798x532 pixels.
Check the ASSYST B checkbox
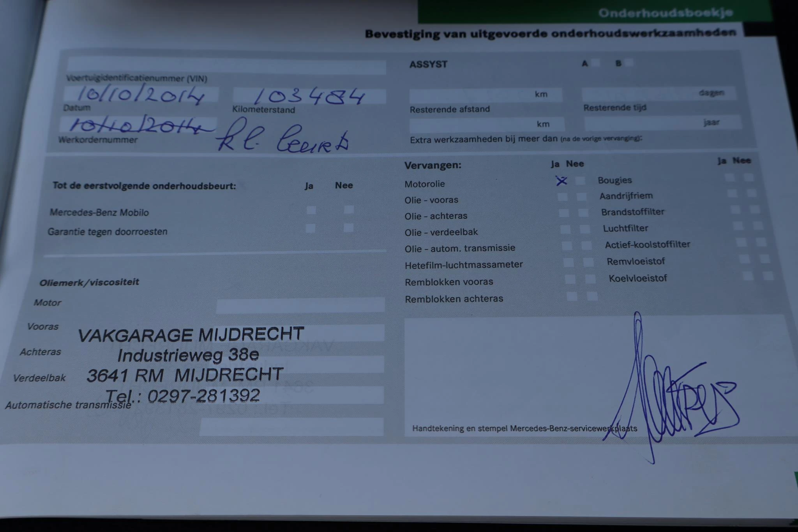[x=629, y=62]
